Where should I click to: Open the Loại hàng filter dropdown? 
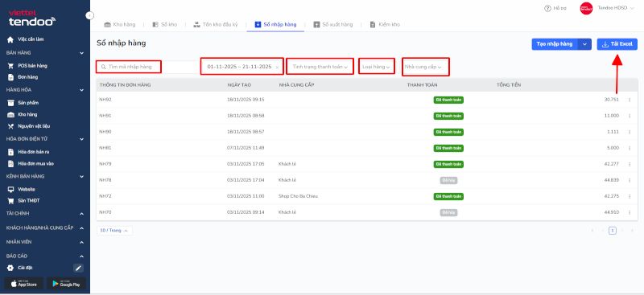point(377,67)
